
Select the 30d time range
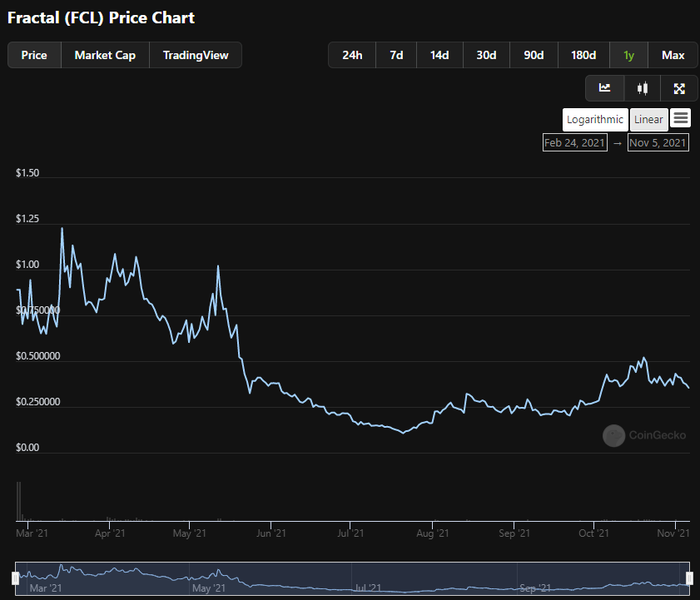[x=486, y=55]
